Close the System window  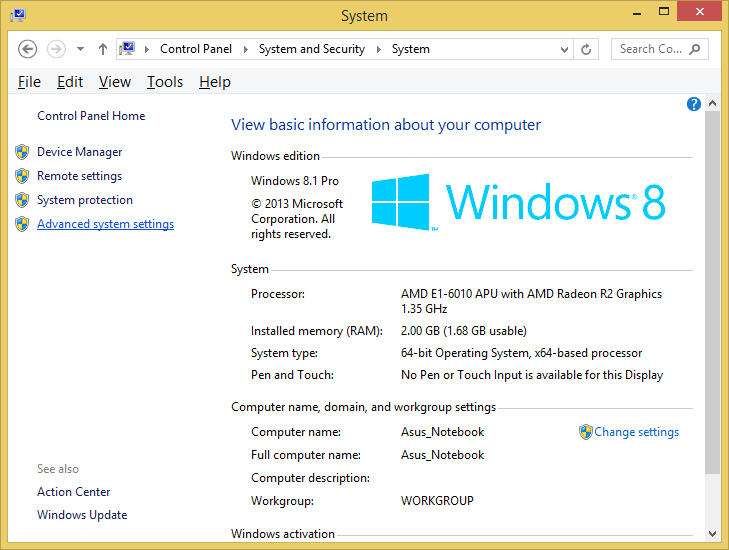[x=699, y=12]
